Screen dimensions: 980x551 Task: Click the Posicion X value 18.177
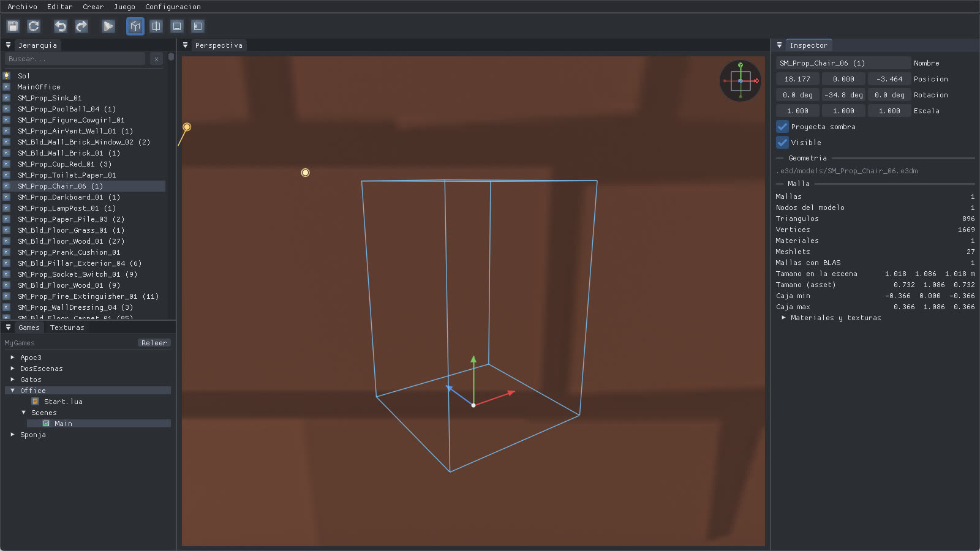[797, 79]
